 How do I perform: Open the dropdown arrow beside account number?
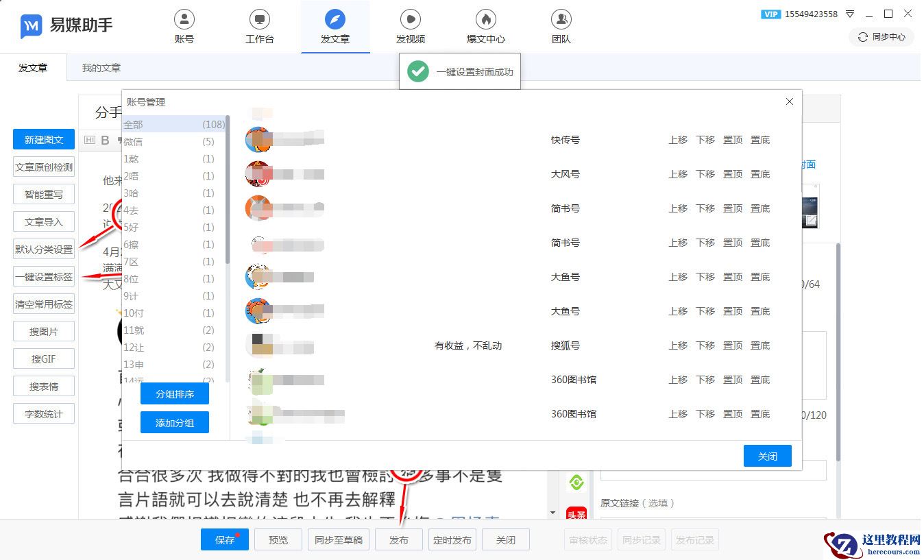click(x=850, y=14)
